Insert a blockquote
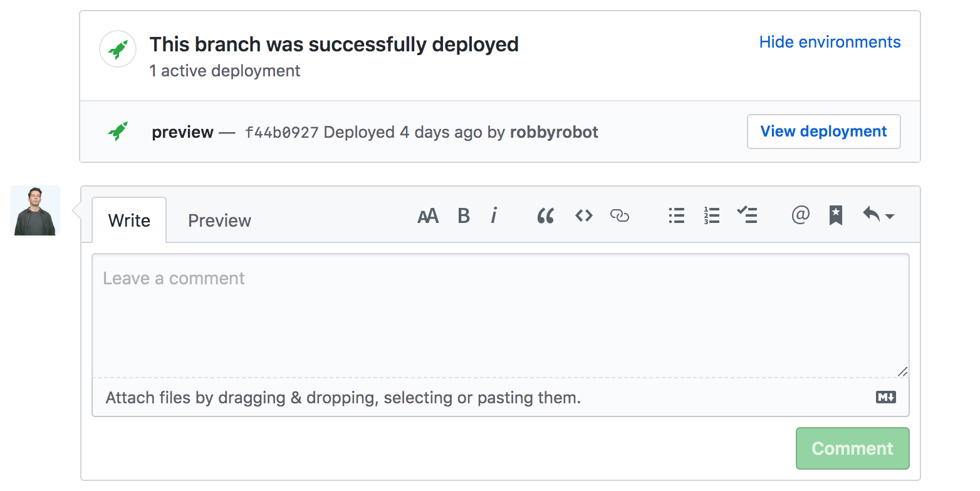980x491 pixels. coord(545,215)
